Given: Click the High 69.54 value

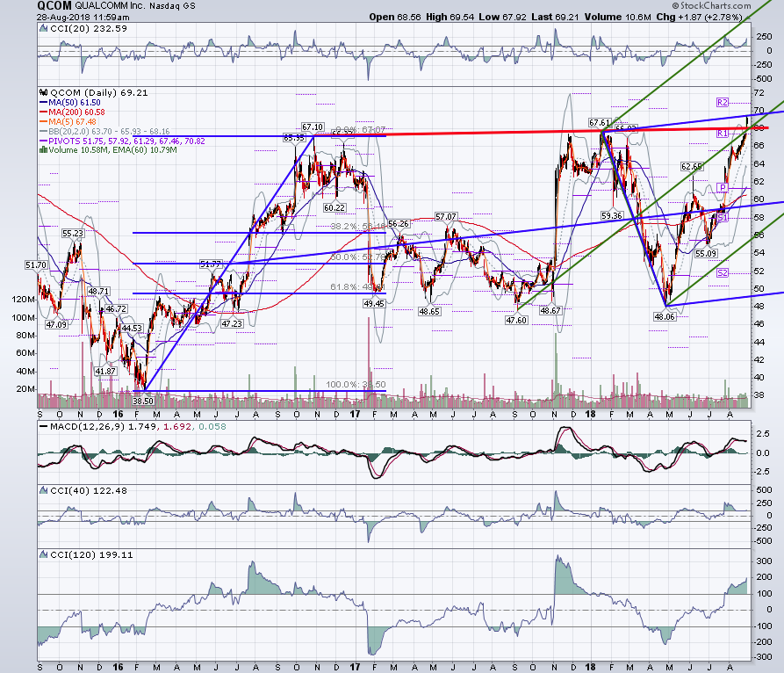Looking at the screenshot, I should pyautogui.click(x=450, y=17).
